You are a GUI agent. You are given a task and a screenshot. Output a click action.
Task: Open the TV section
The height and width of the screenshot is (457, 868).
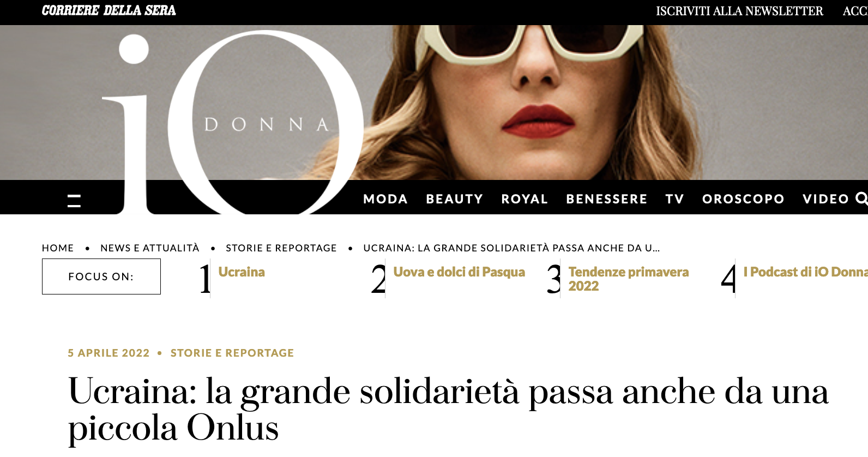[674, 199]
